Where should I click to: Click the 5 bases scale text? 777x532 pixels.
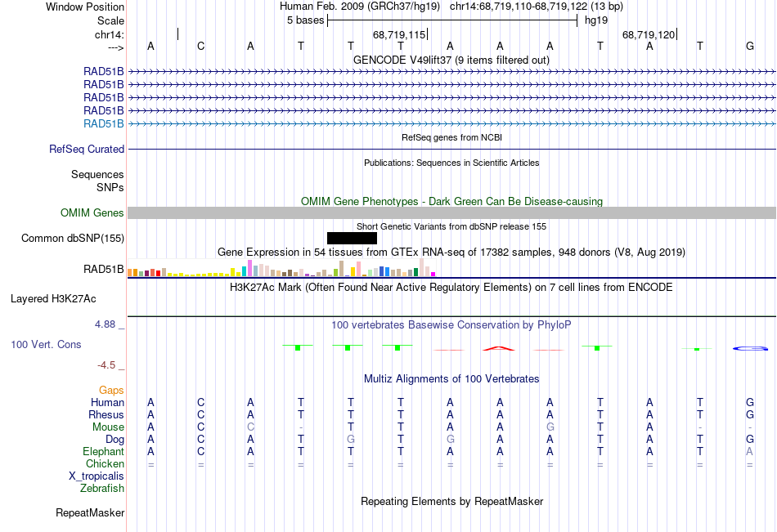click(305, 20)
